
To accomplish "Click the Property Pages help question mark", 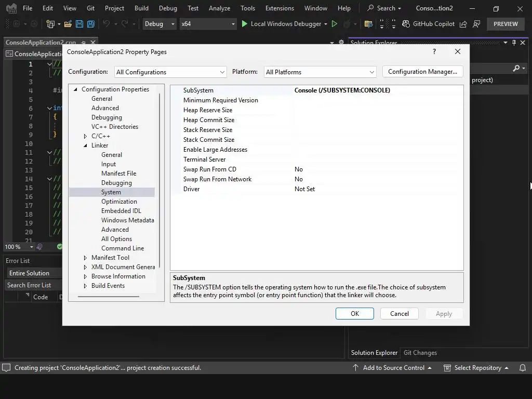I will tap(434, 51).
